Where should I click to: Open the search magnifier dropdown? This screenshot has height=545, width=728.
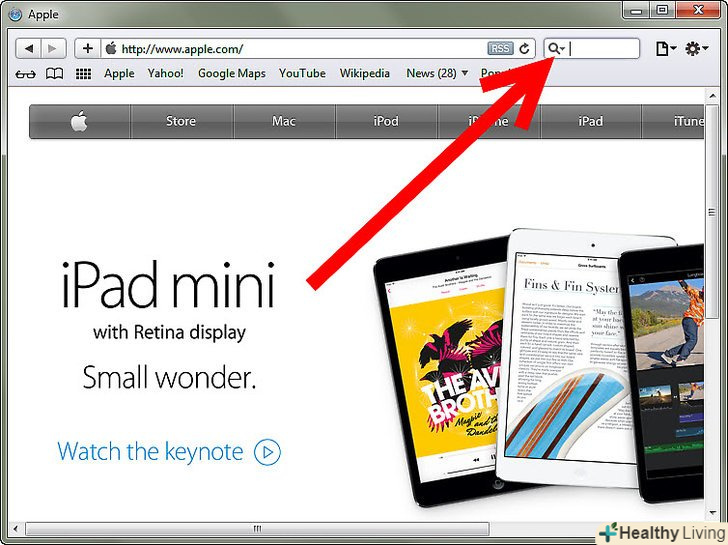(556, 48)
